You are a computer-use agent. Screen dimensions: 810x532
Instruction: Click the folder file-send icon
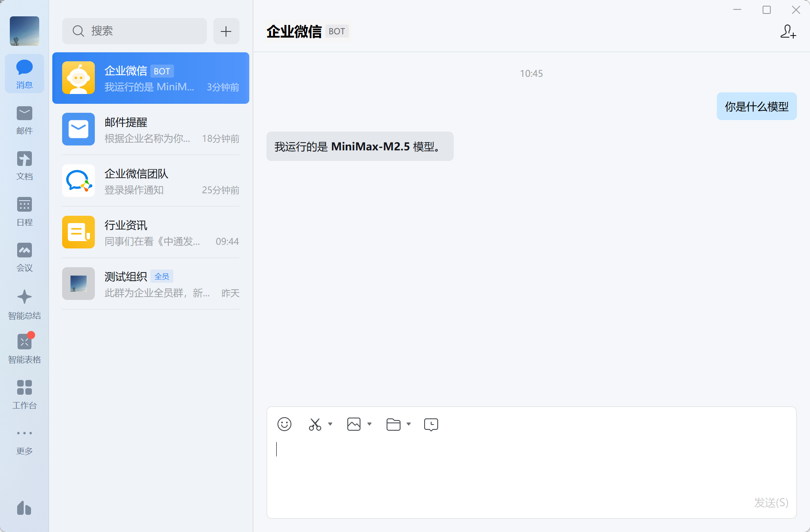point(393,425)
